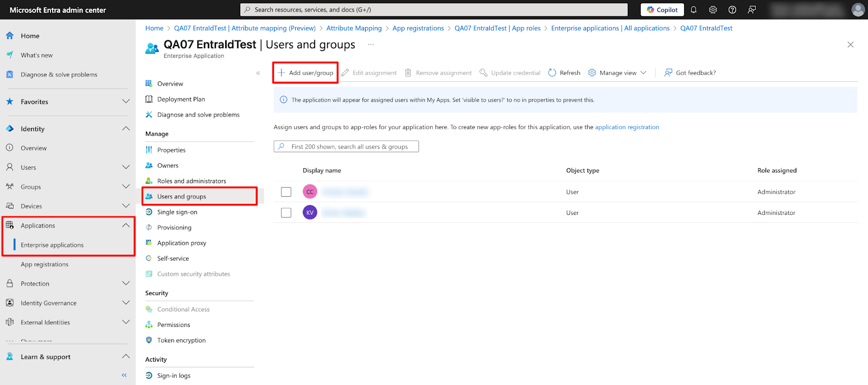Click the KV user avatar
Screen dimensions: 868x385
pyautogui.click(x=310, y=213)
